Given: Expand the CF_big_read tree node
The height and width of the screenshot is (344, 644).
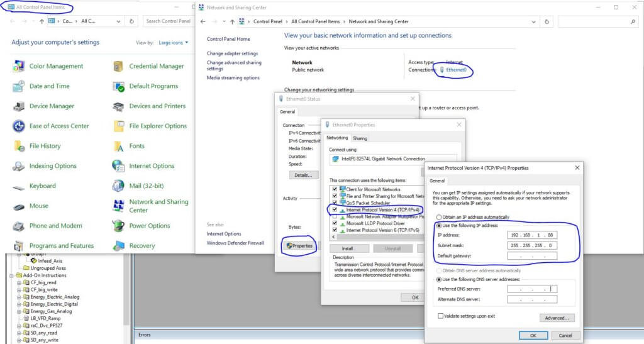Looking at the screenshot, I should point(19,282).
